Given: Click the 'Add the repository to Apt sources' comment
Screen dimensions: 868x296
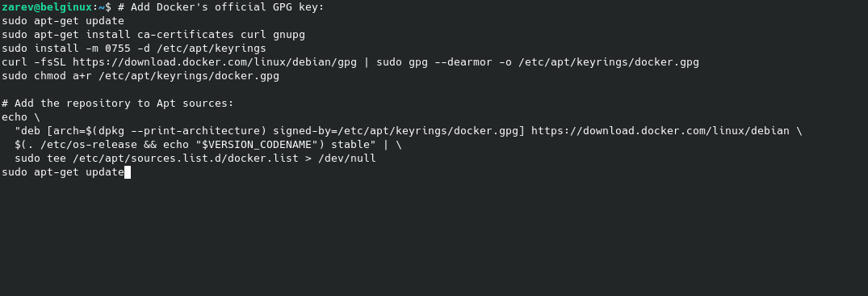Looking at the screenshot, I should [x=118, y=104].
